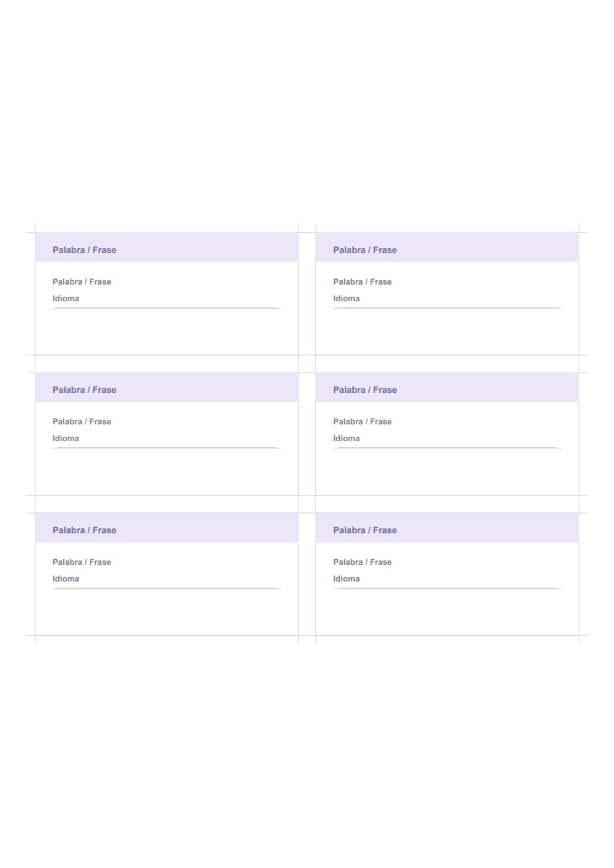The width and height of the screenshot is (614, 868).
Task: Click the writing line under Idioma in top-left card
Action: (x=166, y=307)
